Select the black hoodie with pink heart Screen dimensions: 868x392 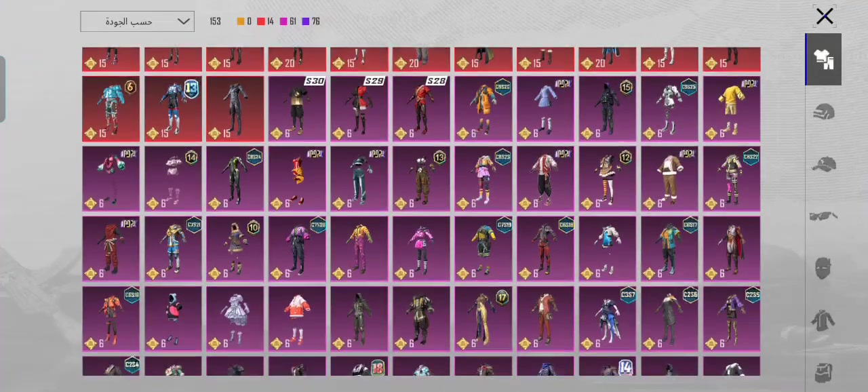(x=173, y=319)
